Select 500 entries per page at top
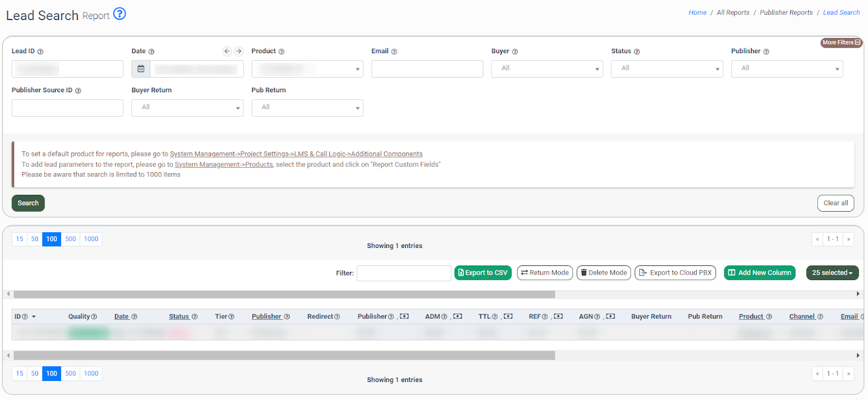Image resolution: width=868 pixels, height=400 pixels. (x=71, y=239)
